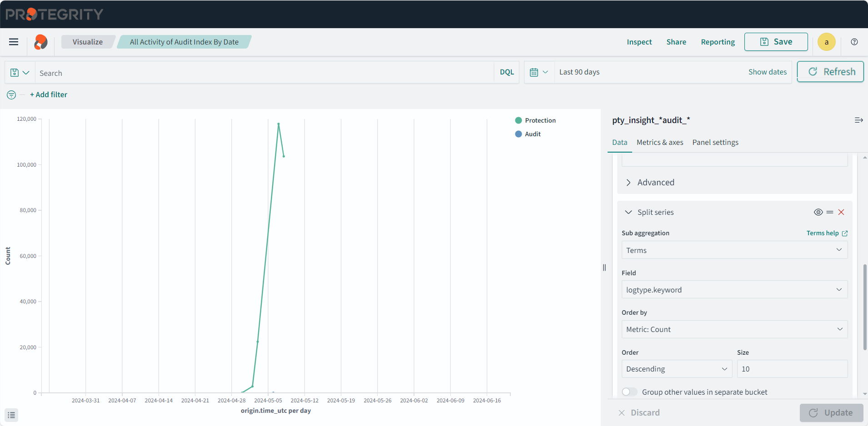
Task: Switch to Metrics & axes tab
Action: [x=659, y=143]
